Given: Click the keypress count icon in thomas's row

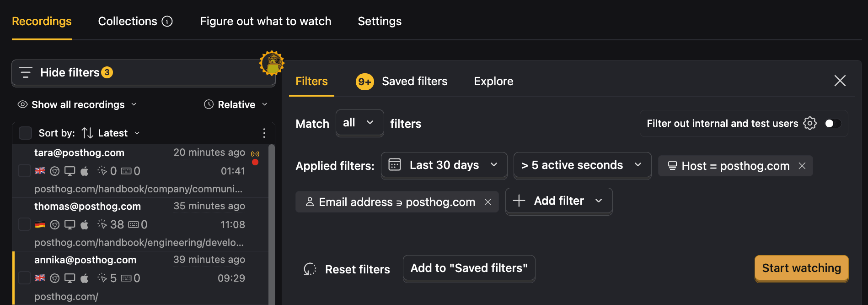Looking at the screenshot, I should pyautogui.click(x=134, y=225).
